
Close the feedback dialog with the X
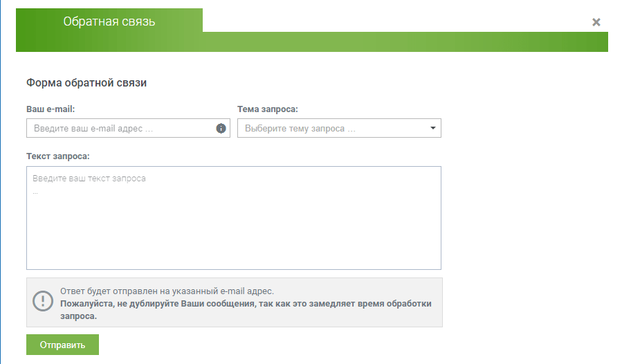pyautogui.click(x=596, y=22)
